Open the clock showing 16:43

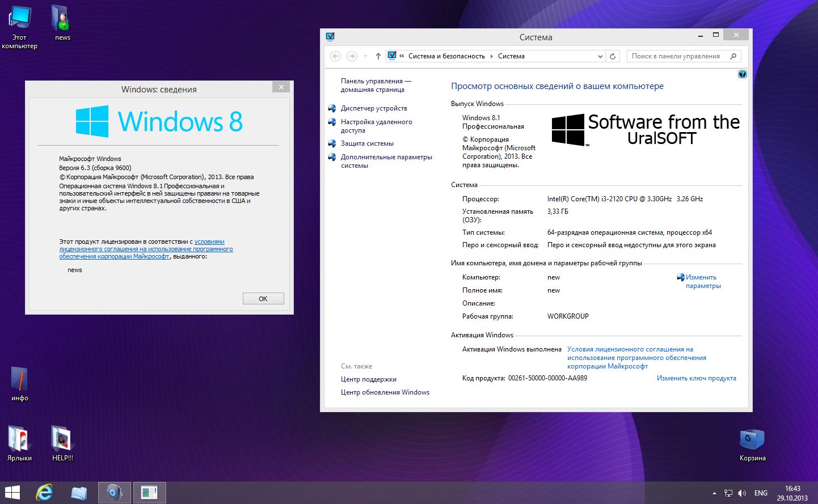point(792,493)
